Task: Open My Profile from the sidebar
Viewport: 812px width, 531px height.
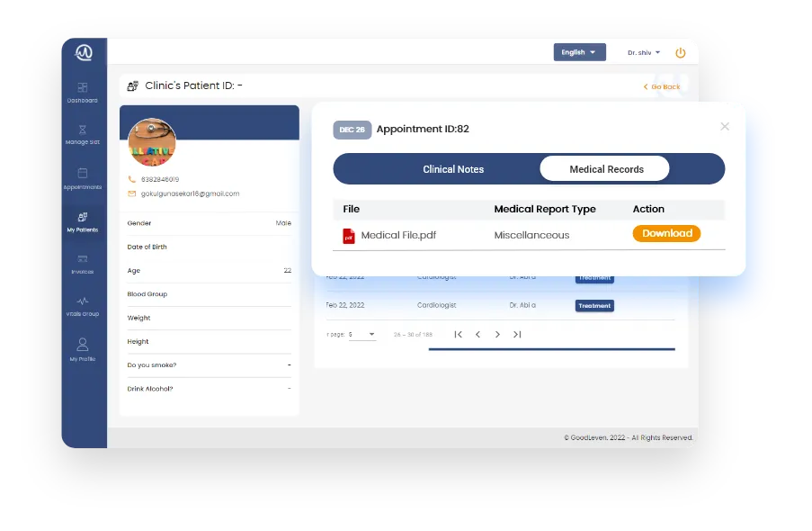Action: [83, 346]
